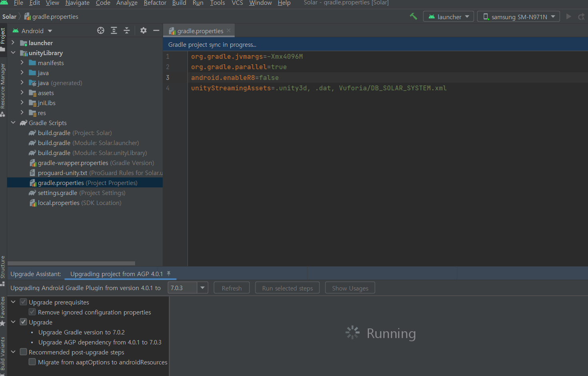This screenshot has height=376, width=588.
Task: Close the gradle.properties editor tab
Action: [x=229, y=30]
